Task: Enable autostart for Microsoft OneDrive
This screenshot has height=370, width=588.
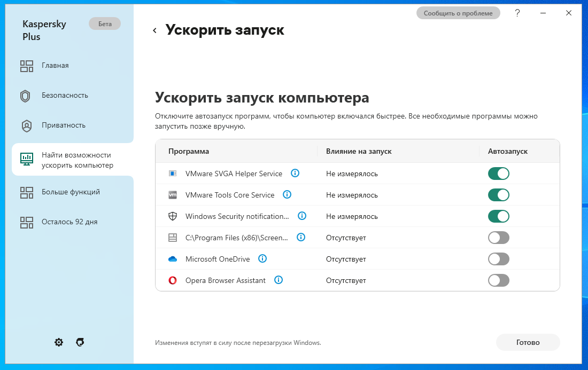Action: point(498,259)
